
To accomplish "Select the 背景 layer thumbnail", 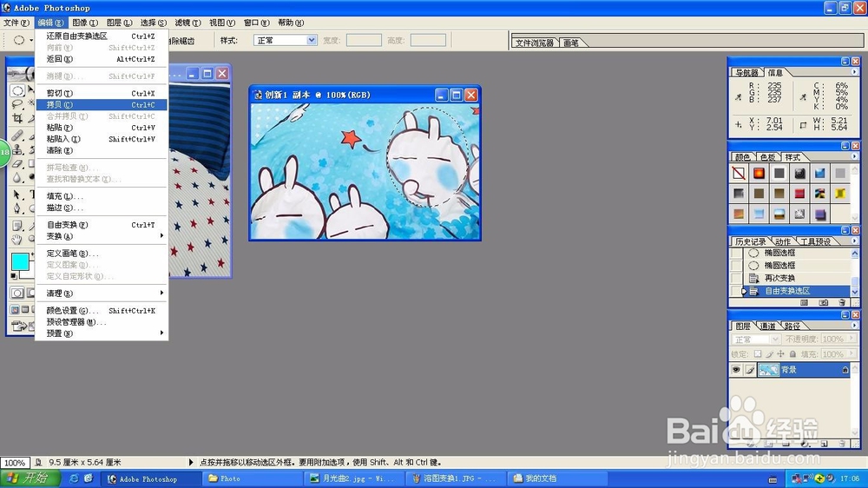I will point(768,369).
